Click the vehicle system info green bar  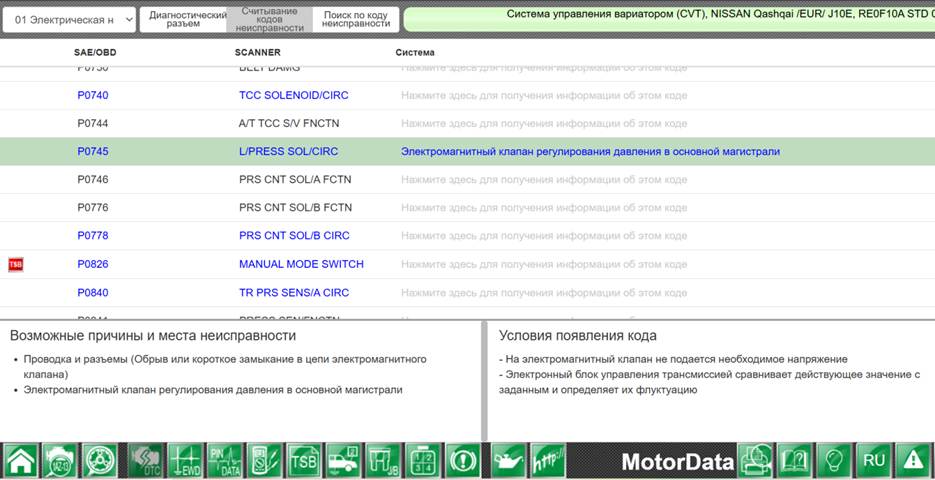click(669, 19)
